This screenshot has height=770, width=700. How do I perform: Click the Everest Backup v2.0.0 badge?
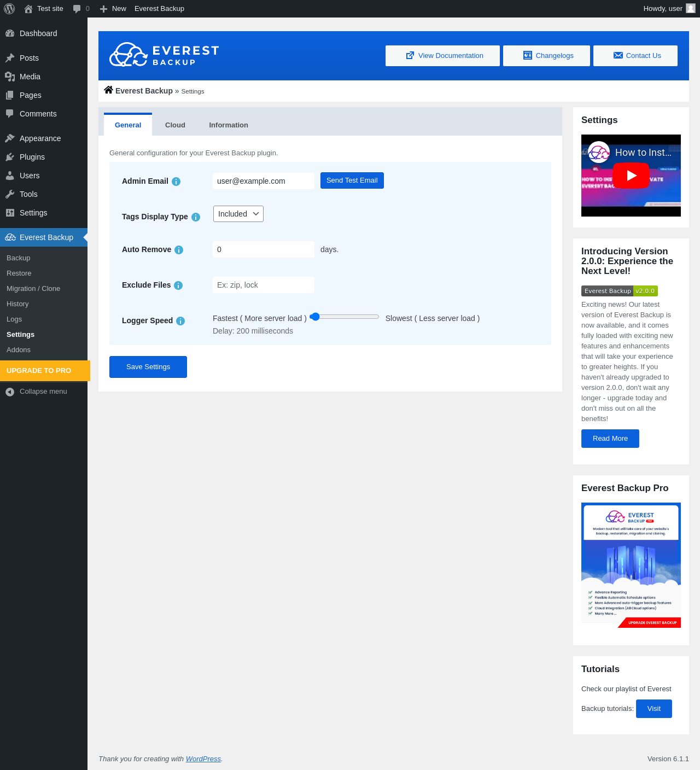pyautogui.click(x=620, y=291)
